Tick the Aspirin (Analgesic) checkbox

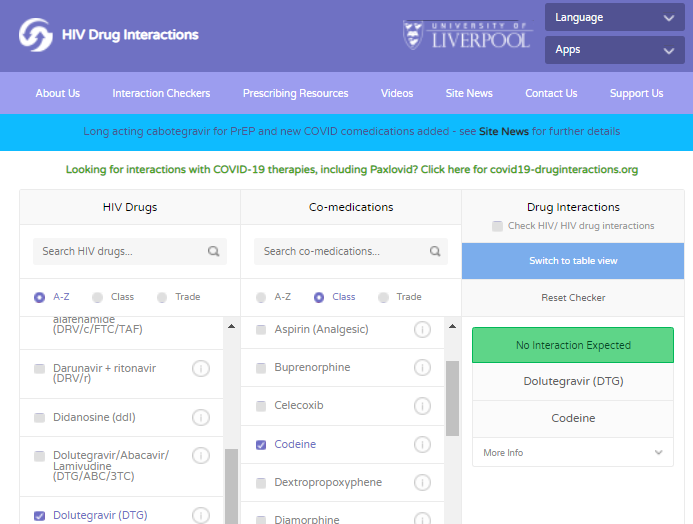pyautogui.click(x=261, y=330)
